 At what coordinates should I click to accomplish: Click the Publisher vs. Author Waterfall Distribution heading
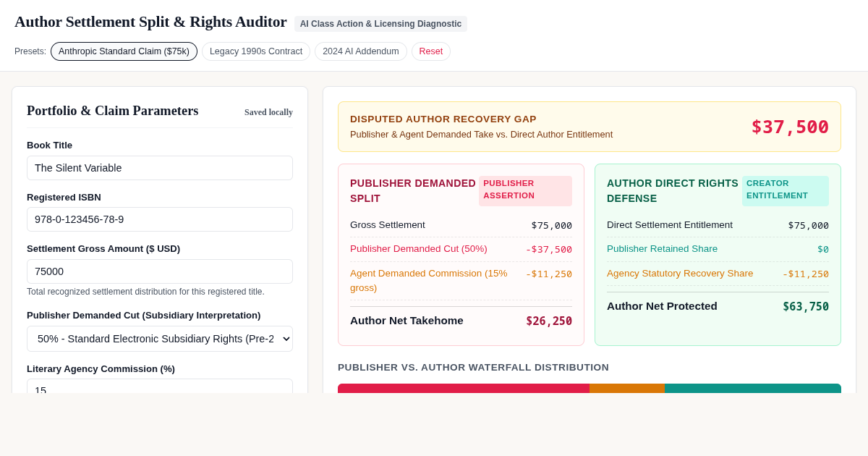click(x=474, y=368)
